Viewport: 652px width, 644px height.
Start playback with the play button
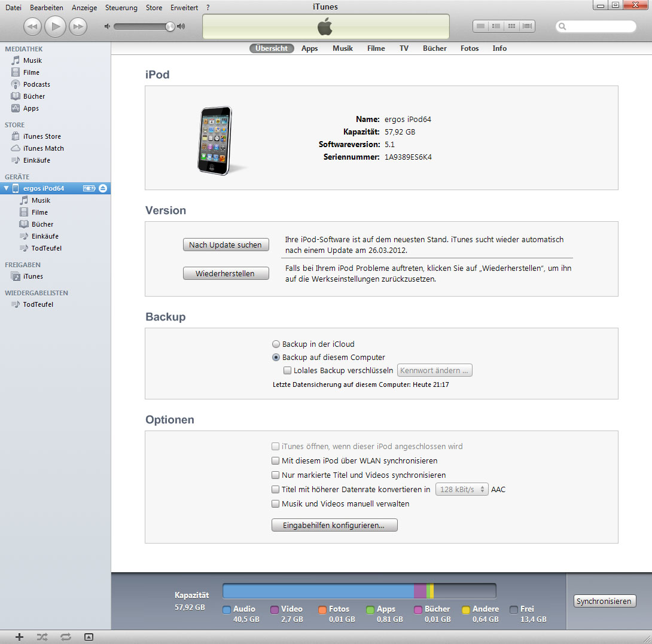(55, 26)
